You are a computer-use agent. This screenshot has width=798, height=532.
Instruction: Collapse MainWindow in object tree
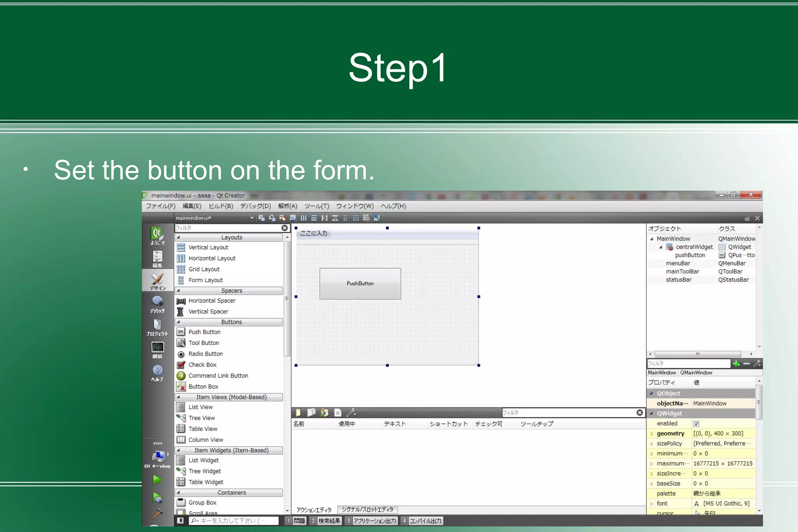(x=651, y=239)
